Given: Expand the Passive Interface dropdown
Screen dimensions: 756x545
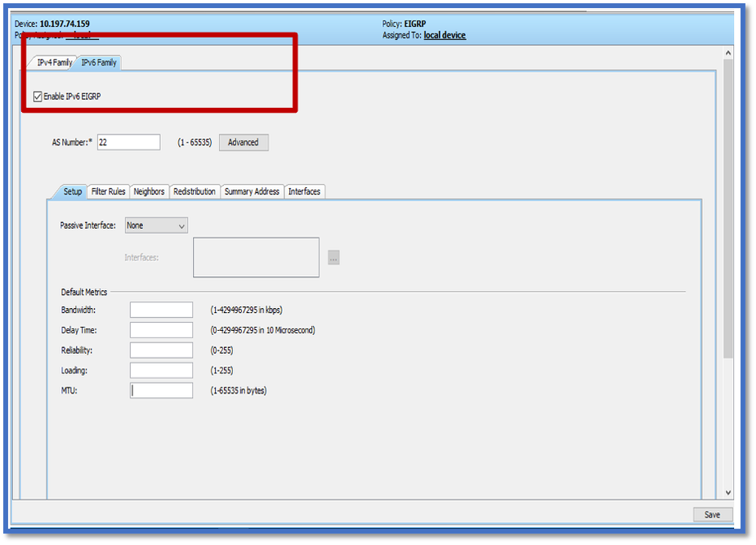Looking at the screenshot, I should pos(156,226).
